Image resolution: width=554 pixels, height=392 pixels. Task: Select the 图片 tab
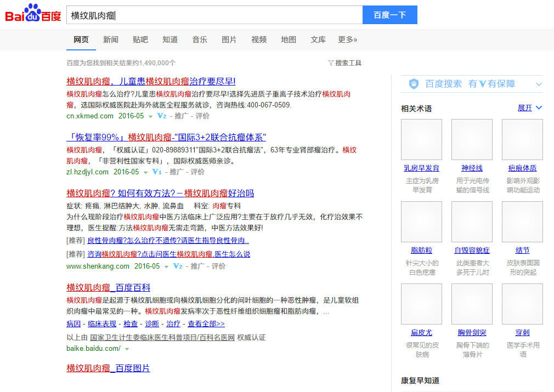229,39
